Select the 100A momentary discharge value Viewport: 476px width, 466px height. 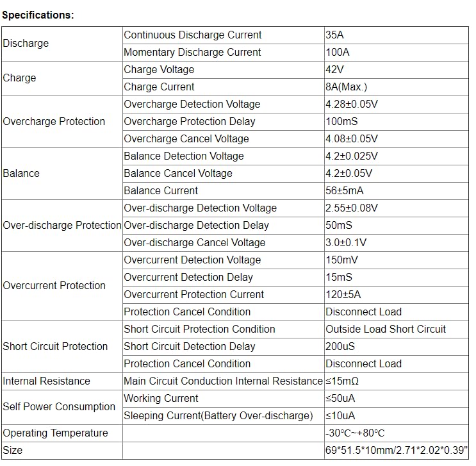tap(338, 53)
